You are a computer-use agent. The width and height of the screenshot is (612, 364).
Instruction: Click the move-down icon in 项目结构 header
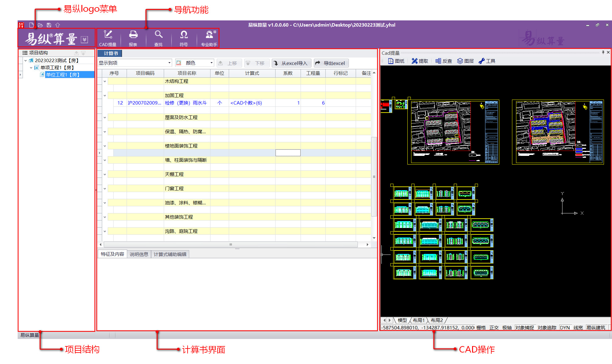point(83,53)
